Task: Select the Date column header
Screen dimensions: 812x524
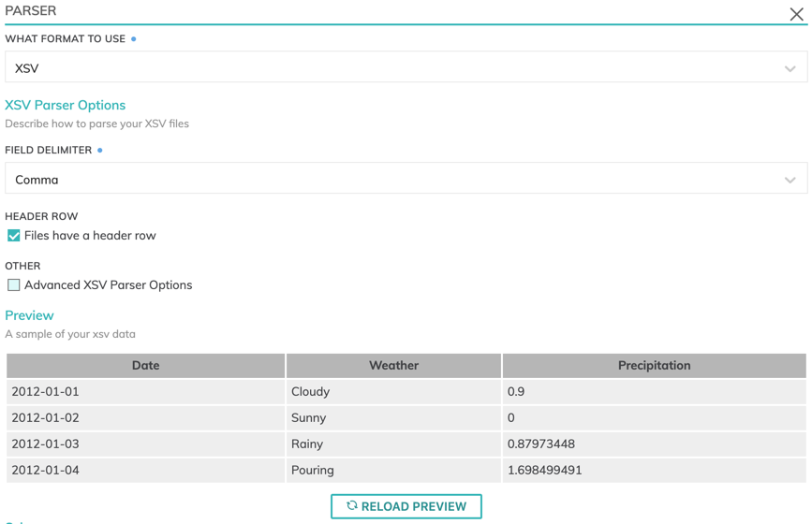Action: tap(145, 366)
